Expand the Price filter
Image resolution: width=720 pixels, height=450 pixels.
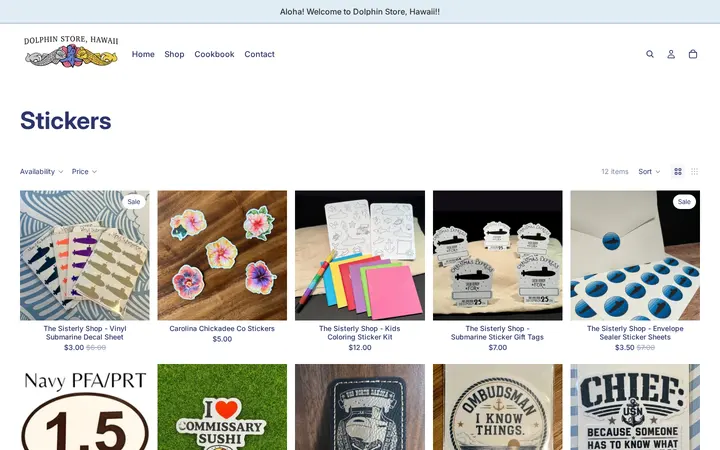[x=84, y=171]
